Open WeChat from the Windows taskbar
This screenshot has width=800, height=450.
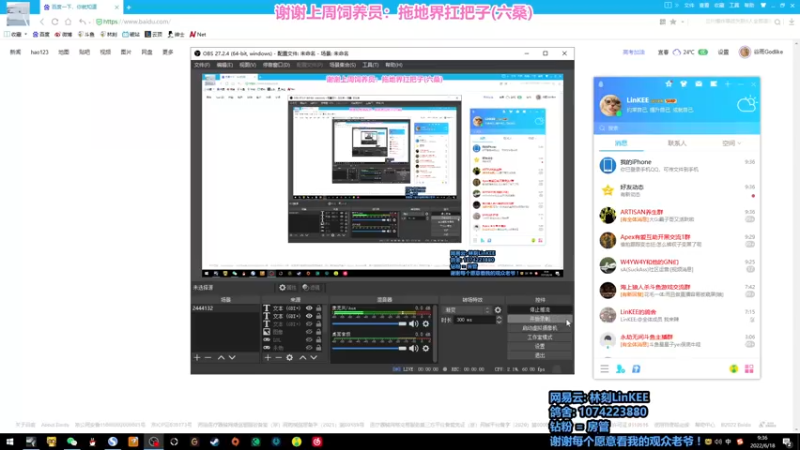click(x=72, y=442)
